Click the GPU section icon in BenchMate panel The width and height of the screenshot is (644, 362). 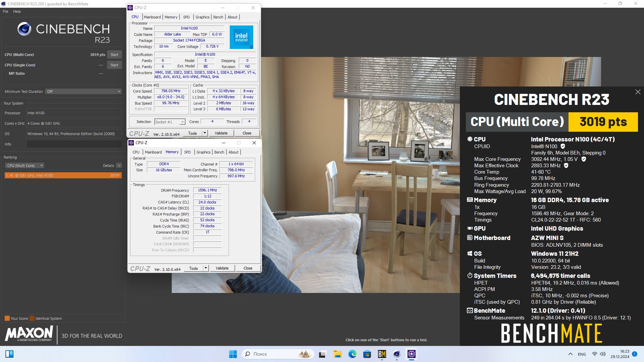coord(470,228)
